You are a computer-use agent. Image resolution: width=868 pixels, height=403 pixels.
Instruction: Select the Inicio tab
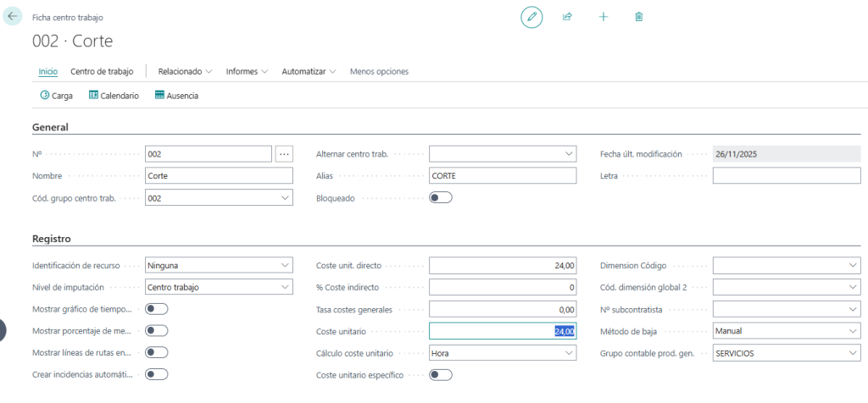[48, 71]
